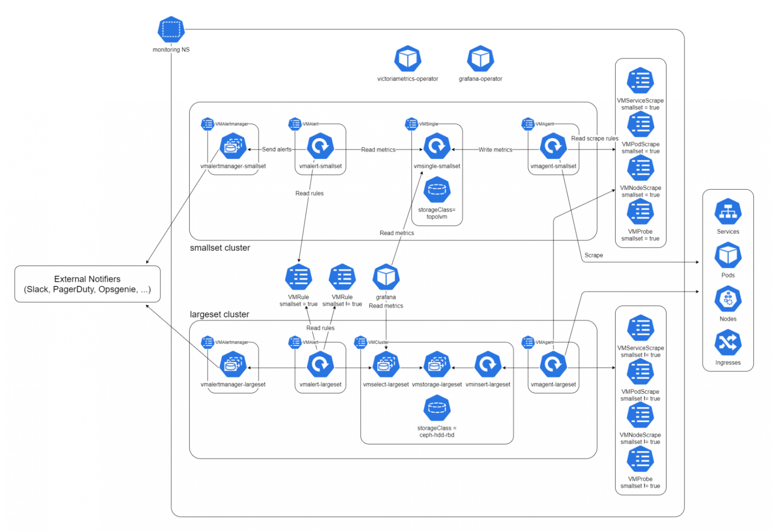Click the vmagent-largeset icon
This screenshot has width=772, height=532.
(553, 364)
